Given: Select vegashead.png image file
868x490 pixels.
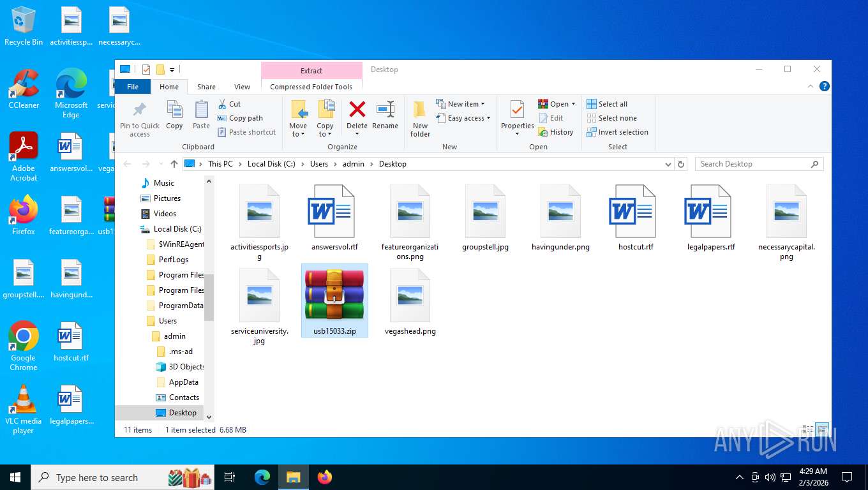Looking at the screenshot, I should [410, 301].
